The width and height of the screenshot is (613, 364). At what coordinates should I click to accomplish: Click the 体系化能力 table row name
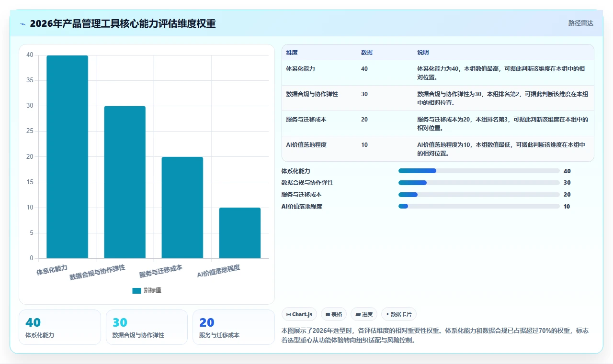pyautogui.click(x=300, y=69)
